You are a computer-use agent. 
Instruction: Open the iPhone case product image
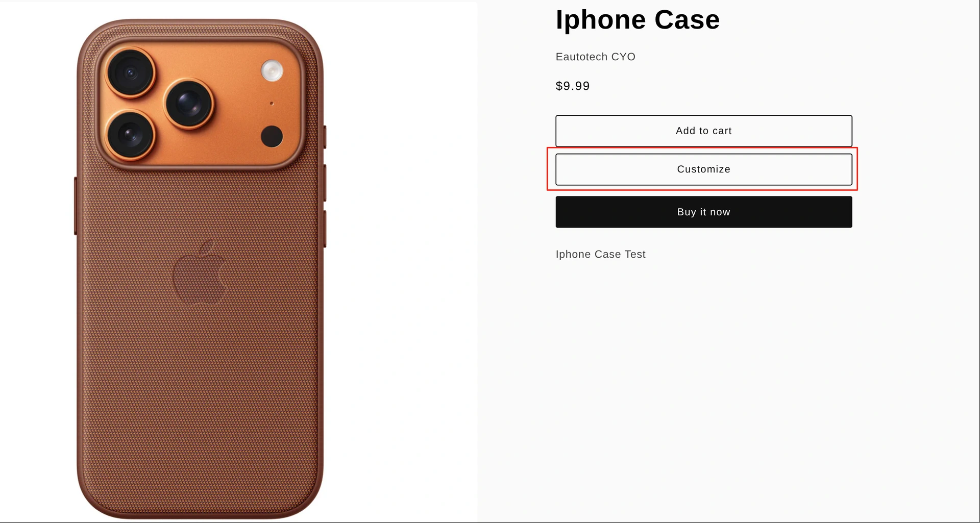point(200,269)
